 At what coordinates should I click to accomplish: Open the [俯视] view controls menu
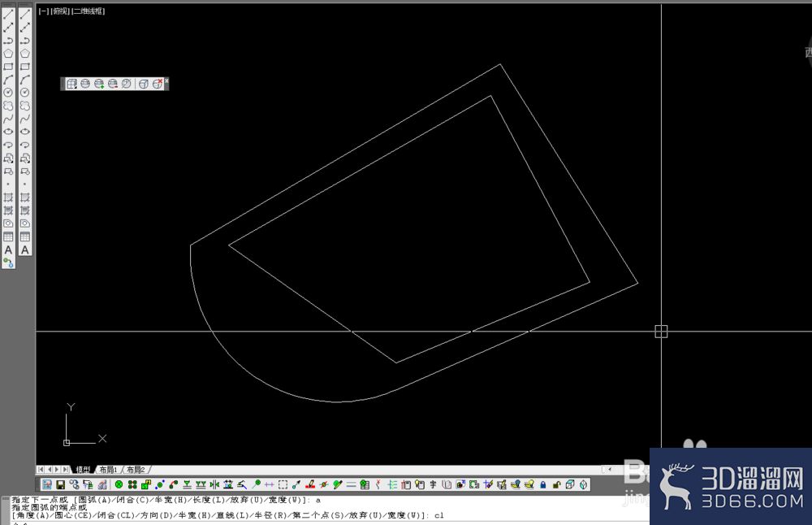point(60,11)
